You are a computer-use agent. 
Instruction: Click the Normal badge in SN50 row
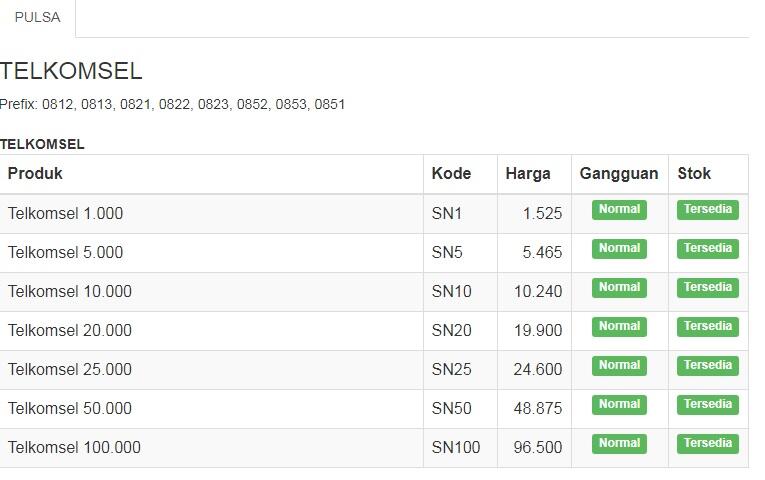tap(619, 405)
